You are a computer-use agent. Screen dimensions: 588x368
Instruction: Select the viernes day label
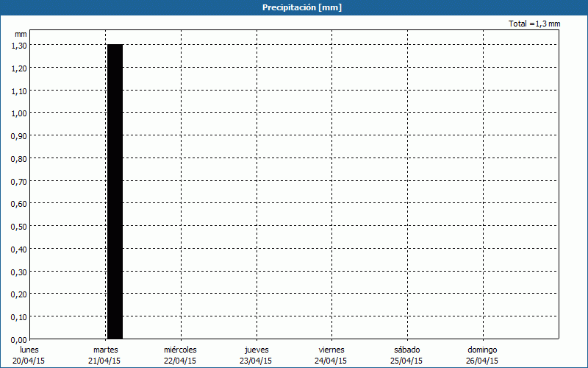[331, 350]
